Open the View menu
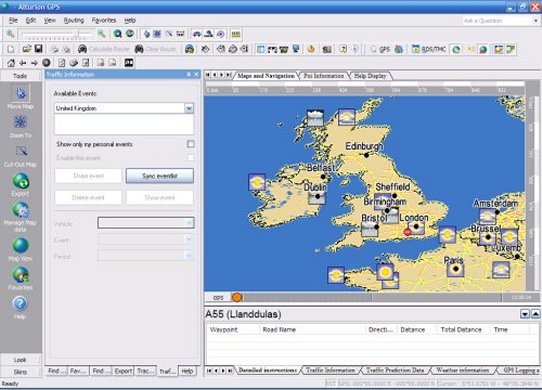This screenshot has height=390, width=542. [x=50, y=20]
